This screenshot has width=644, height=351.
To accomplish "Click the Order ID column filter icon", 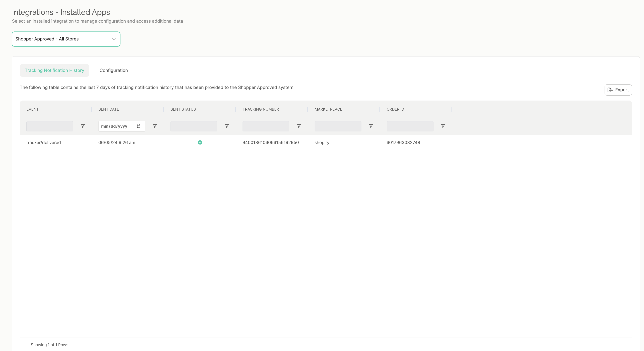I will (443, 126).
